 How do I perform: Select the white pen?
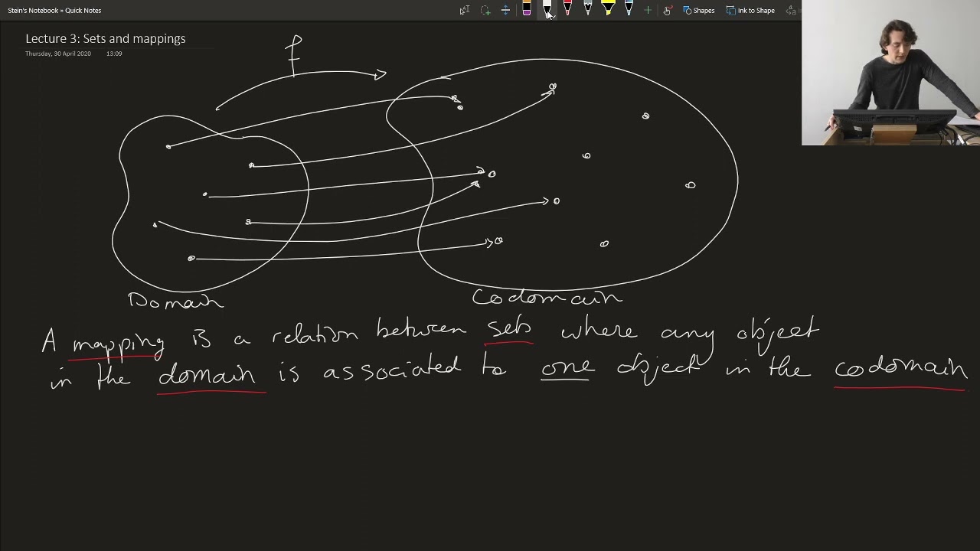547,9
